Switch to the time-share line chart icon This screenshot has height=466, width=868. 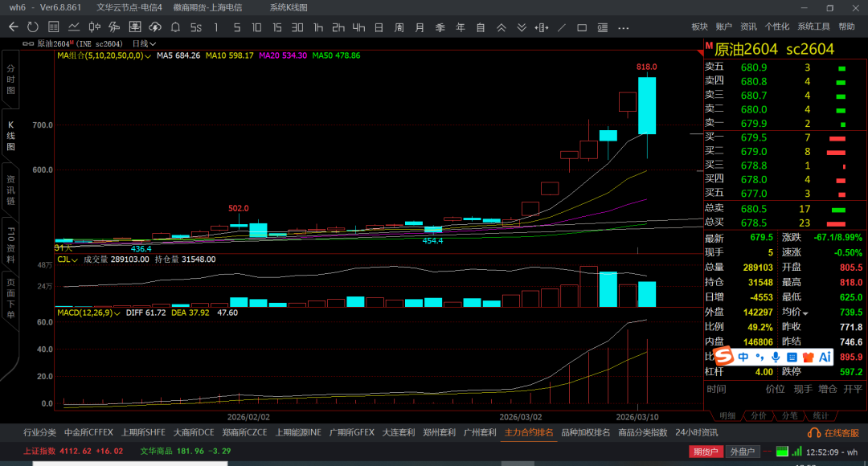tap(74, 27)
